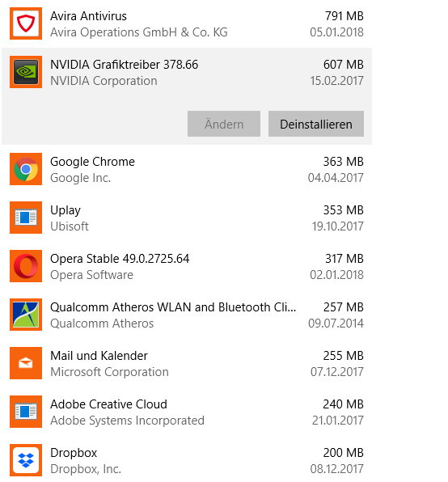This screenshot has height=482, width=448.
Task: Click publisher Adobe Systems Incorporated
Action: coord(128,421)
